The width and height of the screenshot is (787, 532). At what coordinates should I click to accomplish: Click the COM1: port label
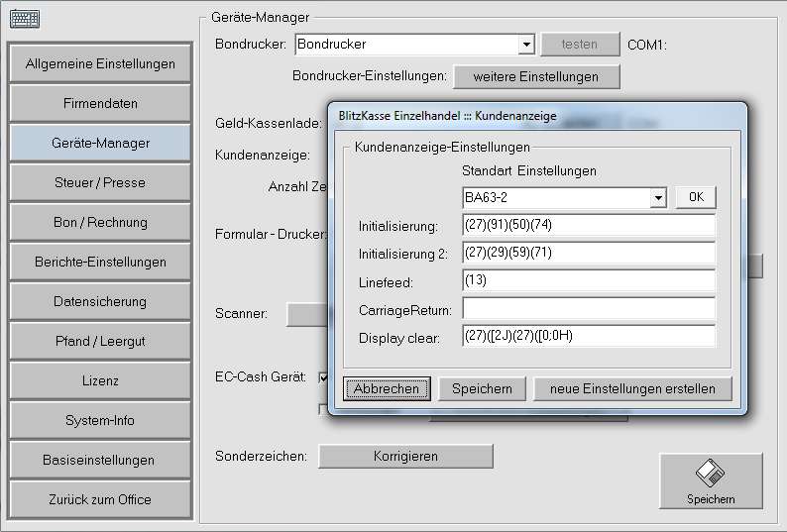coord(647,46)
